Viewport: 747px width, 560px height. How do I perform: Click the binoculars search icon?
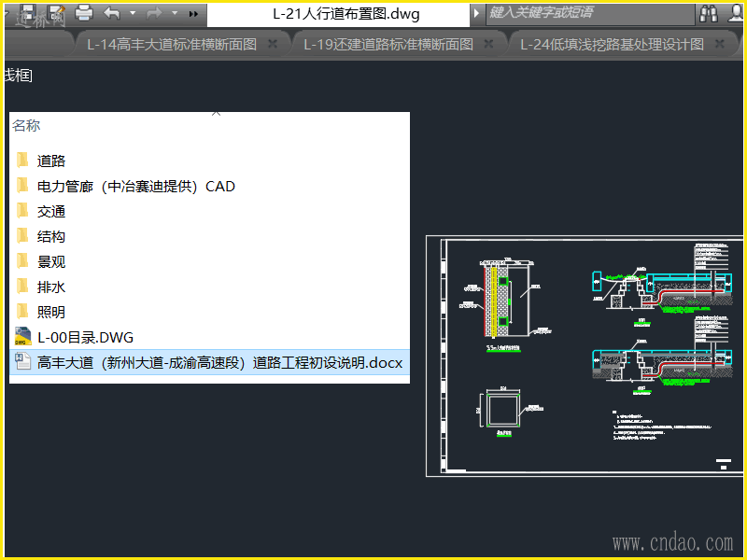click(709, 13)
